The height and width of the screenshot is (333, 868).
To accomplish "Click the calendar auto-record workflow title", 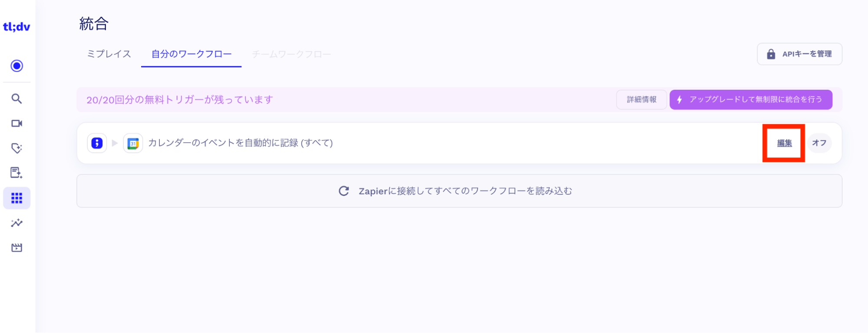I will (x=241, y=143).
